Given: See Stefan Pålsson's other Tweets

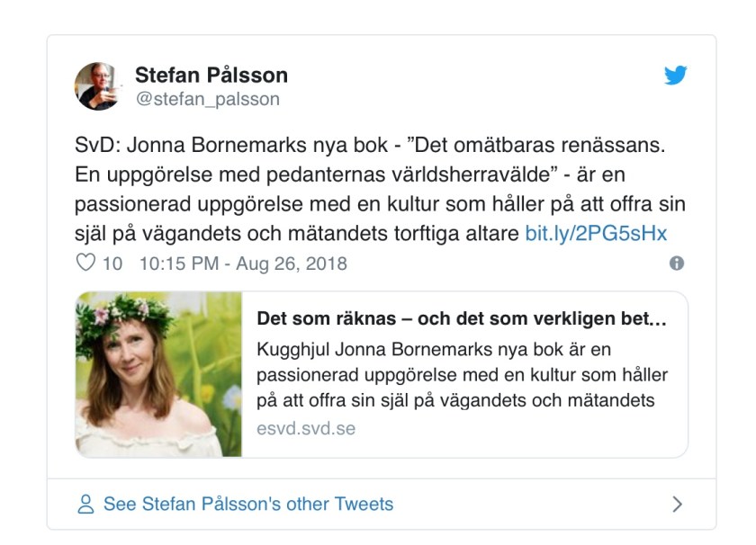Looking at the screenshot, I should pos(247,504).
